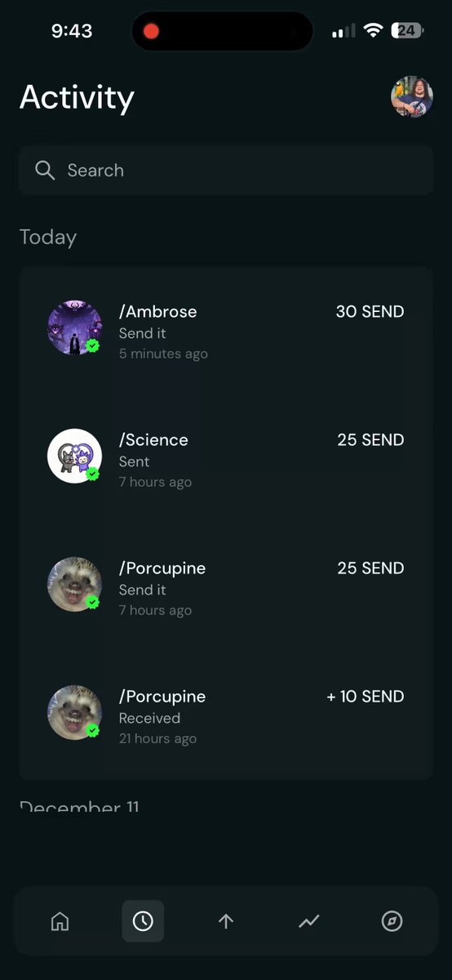Tap the Wi-Fi status icon

pos(374,31)
